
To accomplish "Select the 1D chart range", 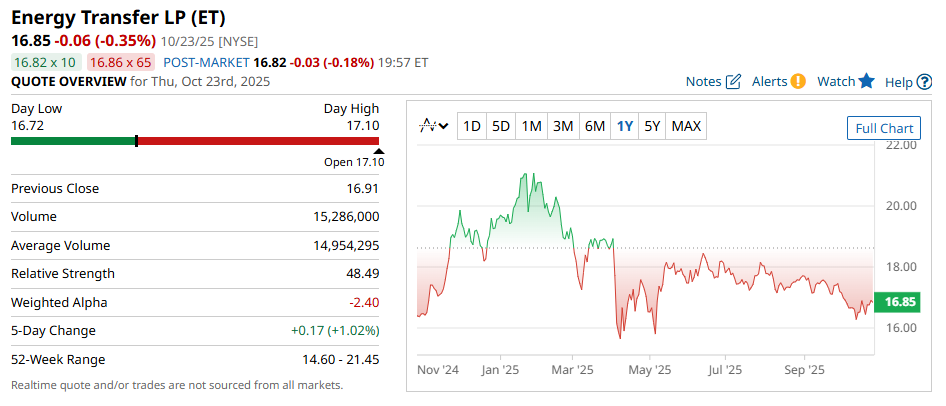I will (472, 126).
